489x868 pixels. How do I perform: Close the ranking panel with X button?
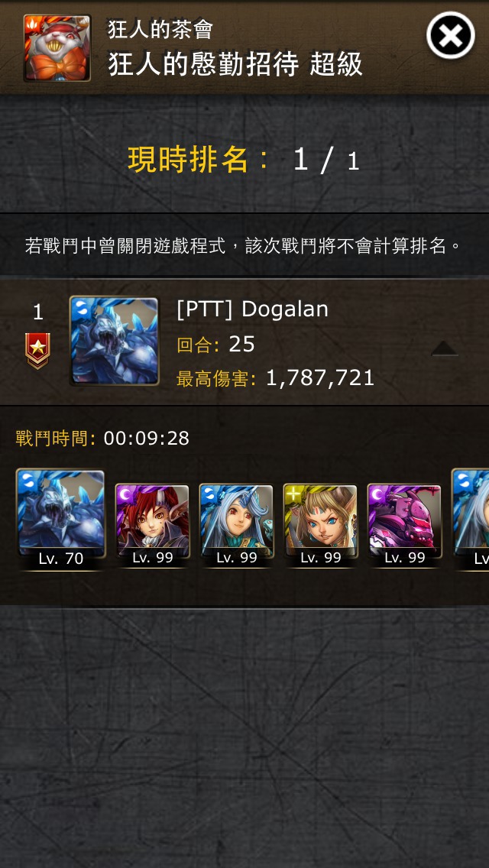(450, 35)
